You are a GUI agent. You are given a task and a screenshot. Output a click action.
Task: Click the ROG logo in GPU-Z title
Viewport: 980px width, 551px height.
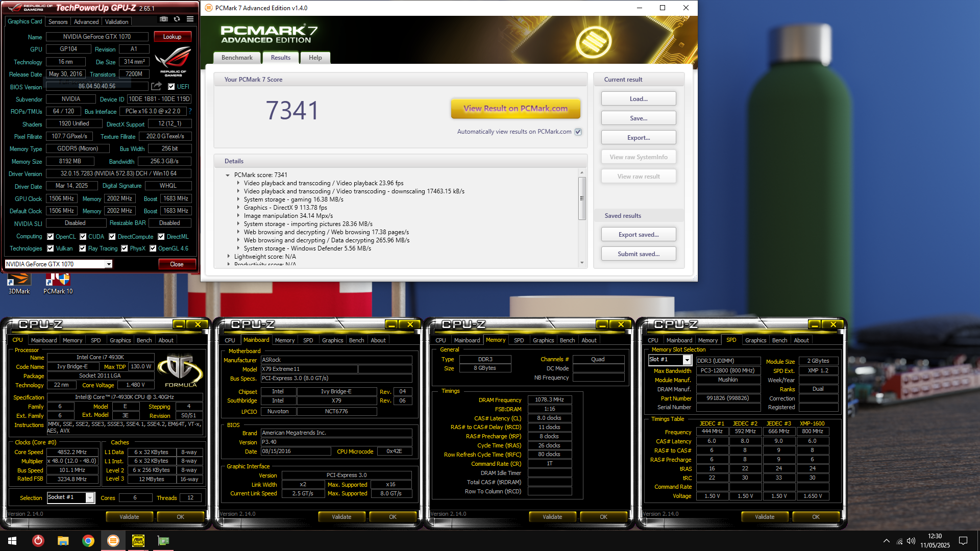coord(29,8)
